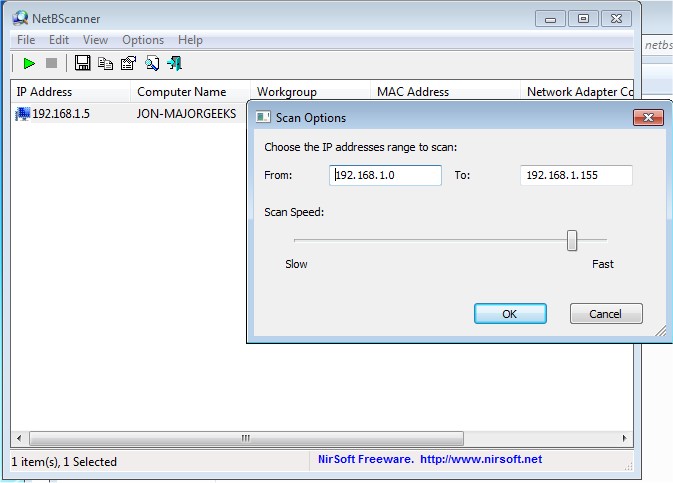Image resolution: width=673 pixels, height=483 pixels.
Task: Close Scan Options with the red X
Action: click(648, 117)
